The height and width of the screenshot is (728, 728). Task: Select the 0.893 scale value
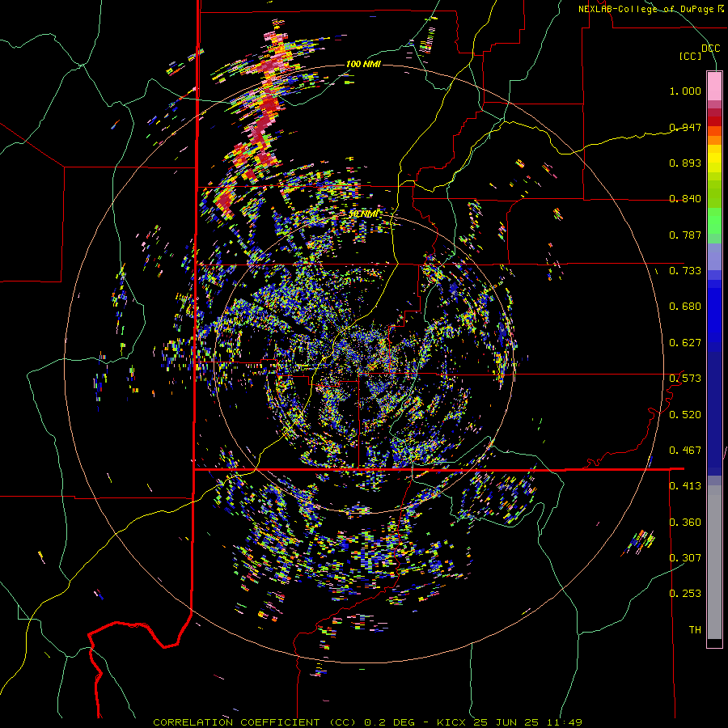point(685,163)
